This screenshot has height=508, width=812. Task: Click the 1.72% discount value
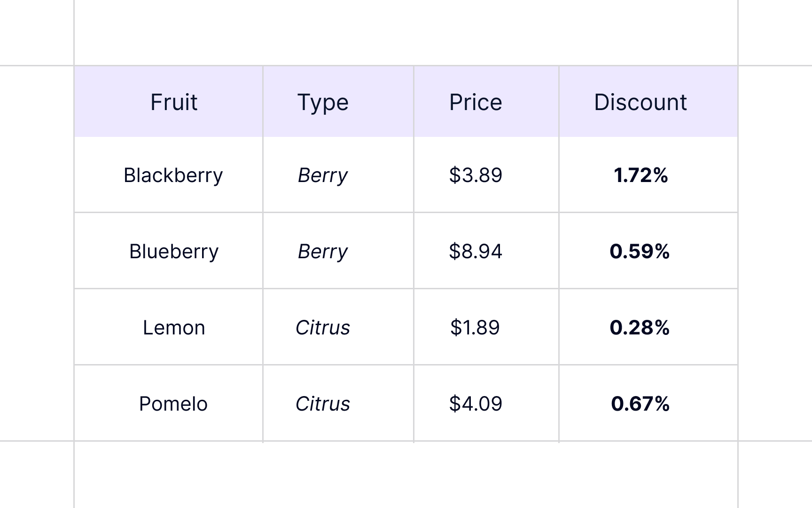640,175
